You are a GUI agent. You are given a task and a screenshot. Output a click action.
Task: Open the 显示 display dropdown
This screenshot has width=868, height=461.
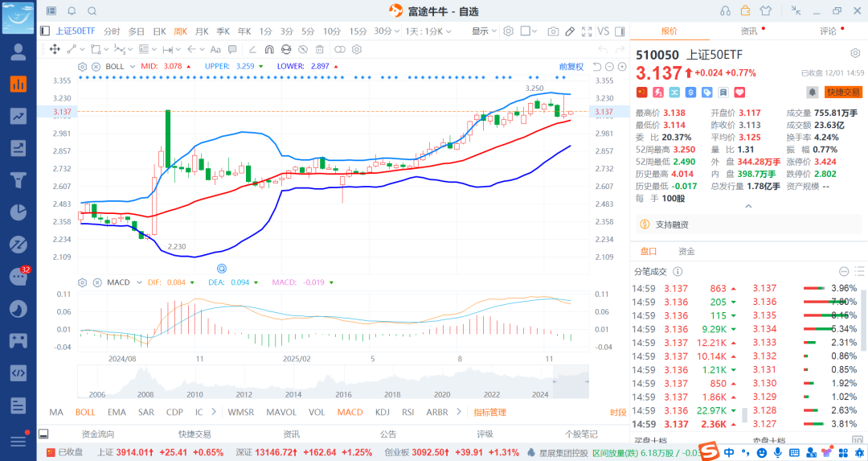pyautogui.click(x=484, y=31)
